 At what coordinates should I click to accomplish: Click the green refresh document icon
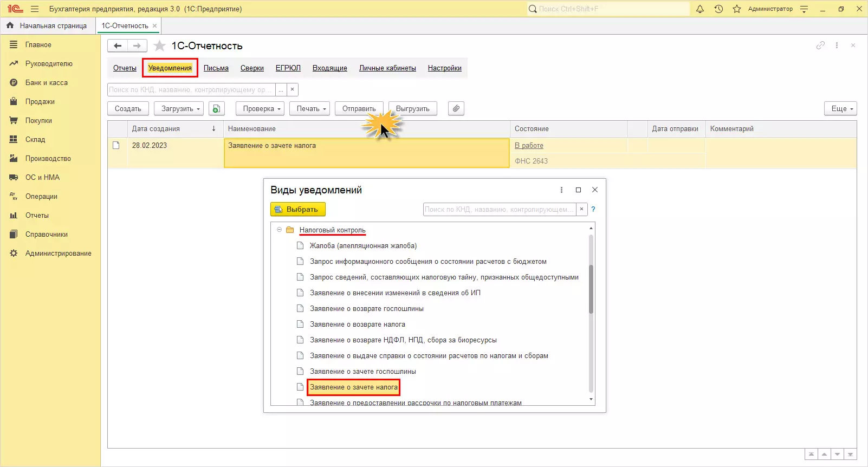pos(216,109)
